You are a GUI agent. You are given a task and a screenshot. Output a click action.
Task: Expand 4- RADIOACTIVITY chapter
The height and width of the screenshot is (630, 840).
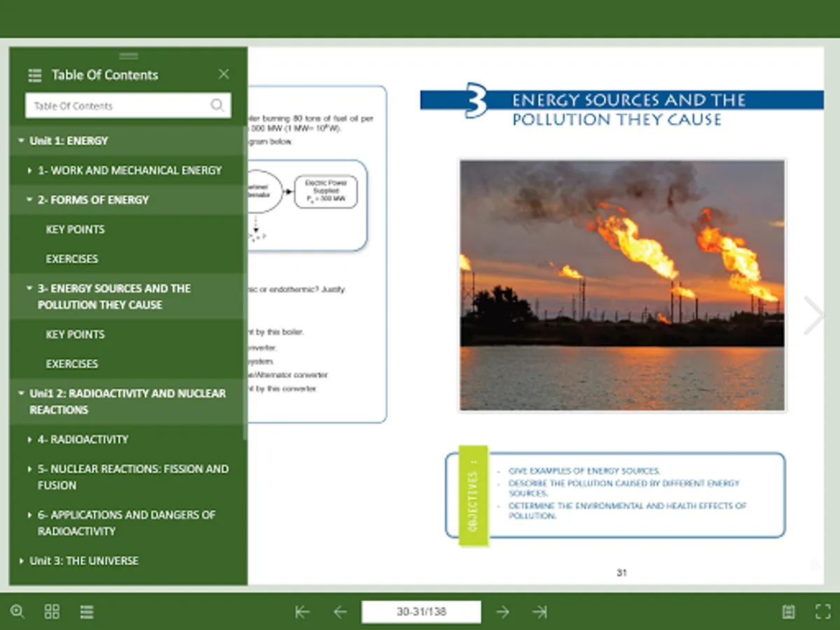click(30, 440)
